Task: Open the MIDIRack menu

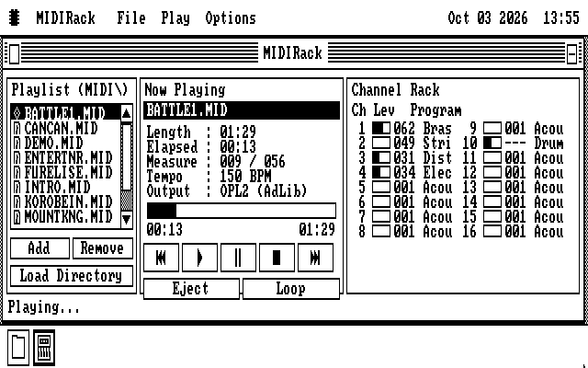Action: [65, 17]
